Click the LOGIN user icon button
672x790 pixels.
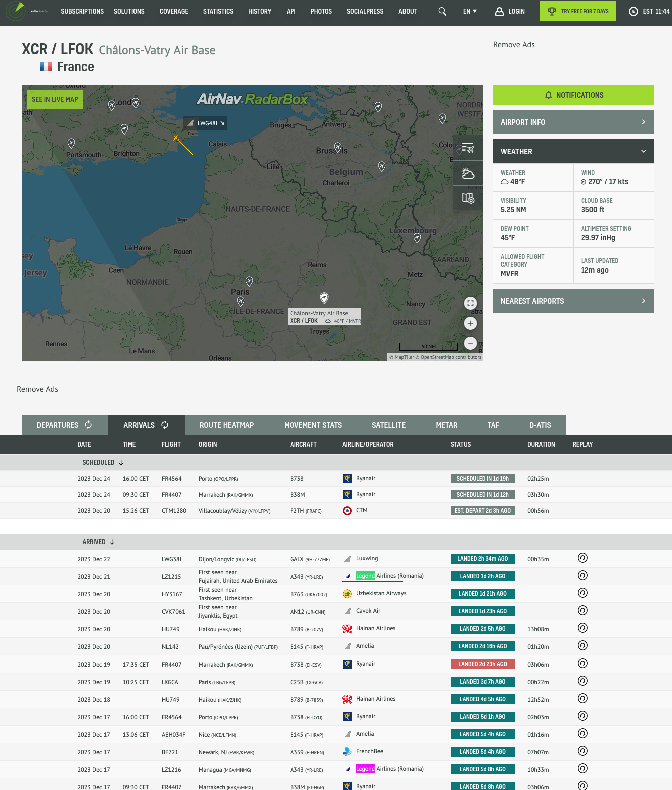click(510, 11)
